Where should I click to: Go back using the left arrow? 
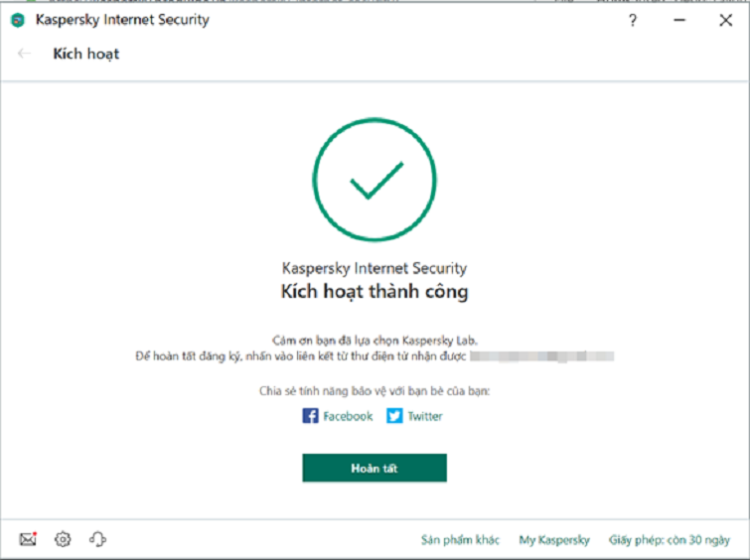[25, 54]
